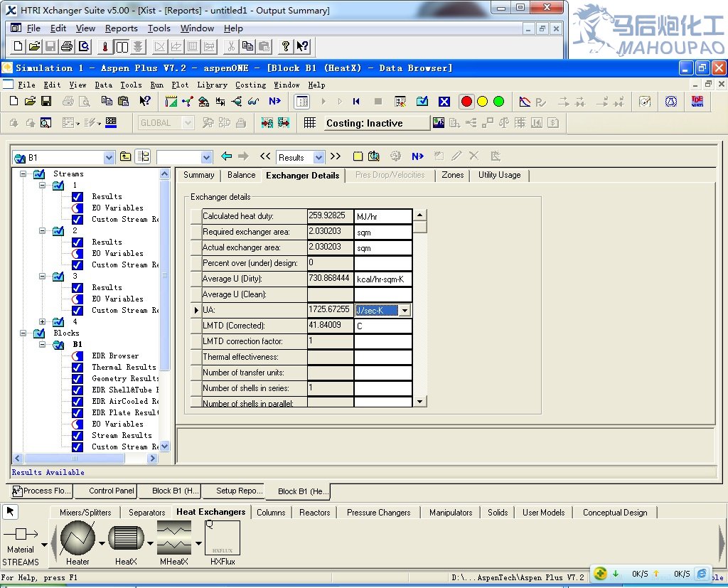Select the Heater model icon in palette
This screenshot has width=728, height=588.
tap(77, 538)
